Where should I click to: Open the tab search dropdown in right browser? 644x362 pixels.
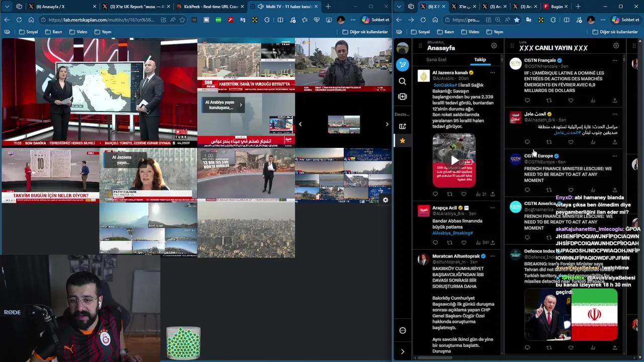point(398,7)
